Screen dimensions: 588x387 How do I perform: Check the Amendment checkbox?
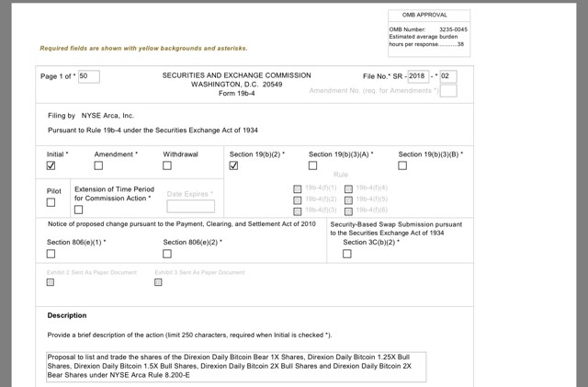pos(98,165)
